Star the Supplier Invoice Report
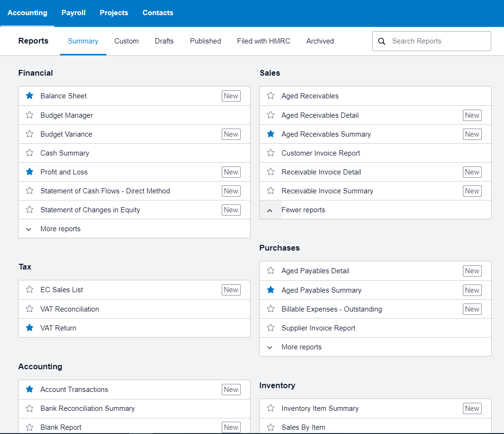504x434 pixels. tap(270, 328)
